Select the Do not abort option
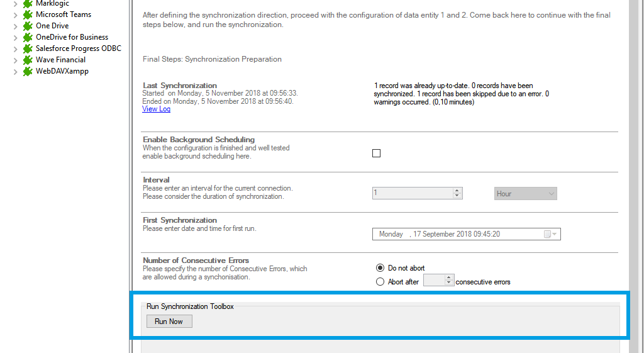 tap(380, 268)
